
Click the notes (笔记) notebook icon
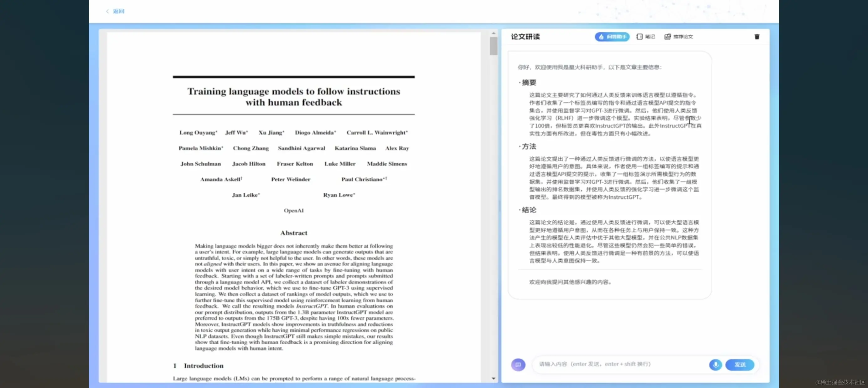639,37
